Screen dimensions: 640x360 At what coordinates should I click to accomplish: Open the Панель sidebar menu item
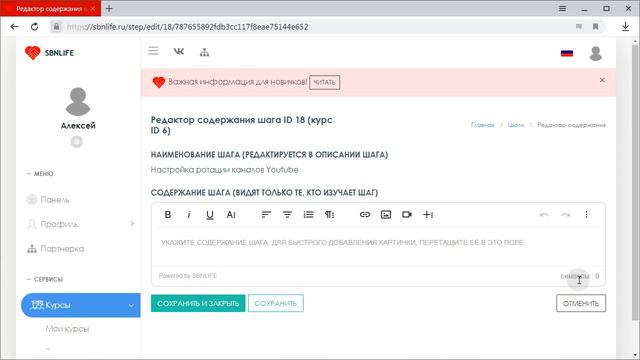pyautogui.click(x=54, y=200)
